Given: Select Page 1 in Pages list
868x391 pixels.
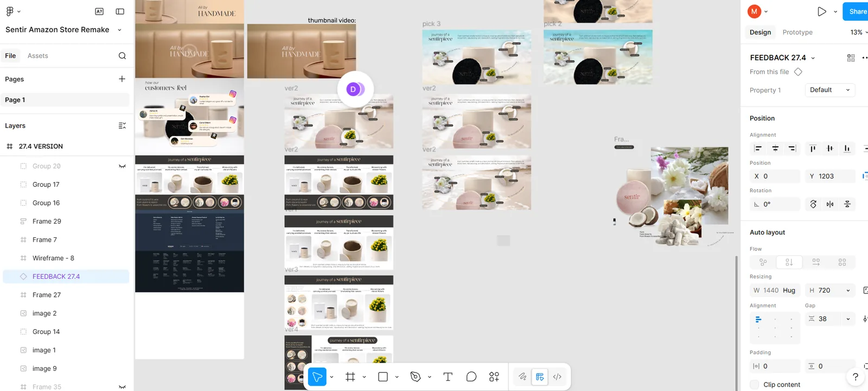Looking at the screenshot, I should coord(66,100).
